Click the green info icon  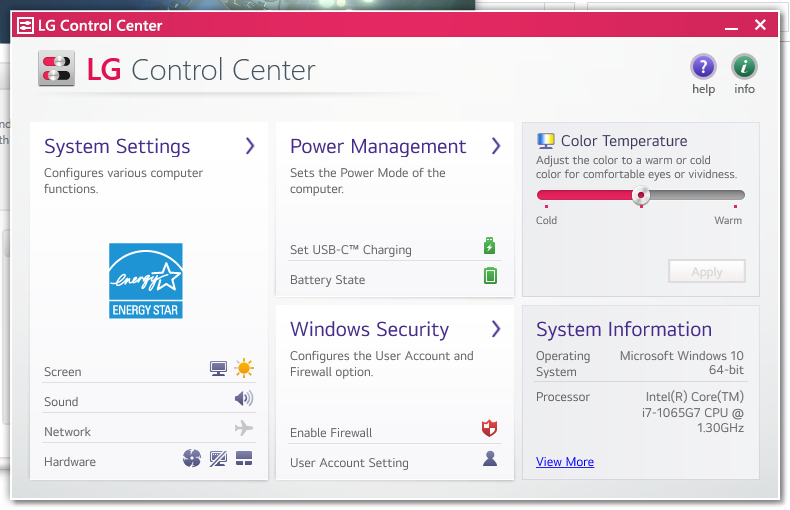(x=744, y=68)
